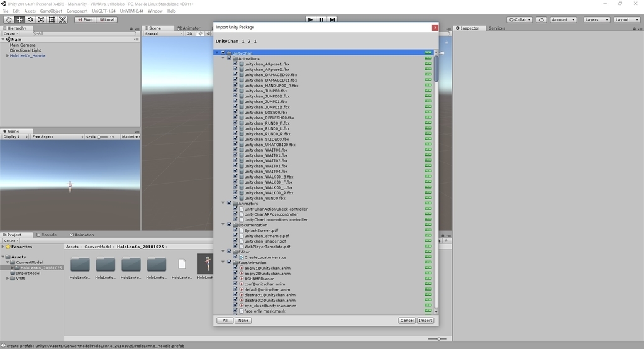The width and height of the screenshot is (644, 349).
Task: Open the second HoloLenKo folder icon
Action: tap(105, 264)
